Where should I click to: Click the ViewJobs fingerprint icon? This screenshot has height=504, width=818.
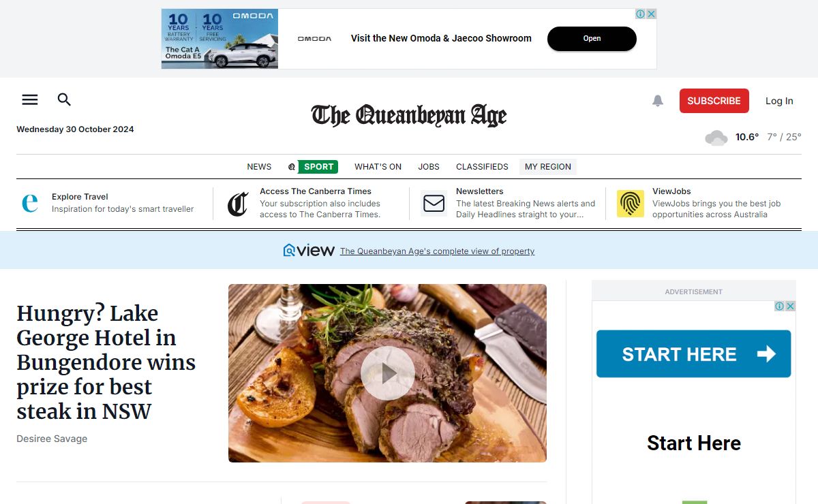[631, 204]
